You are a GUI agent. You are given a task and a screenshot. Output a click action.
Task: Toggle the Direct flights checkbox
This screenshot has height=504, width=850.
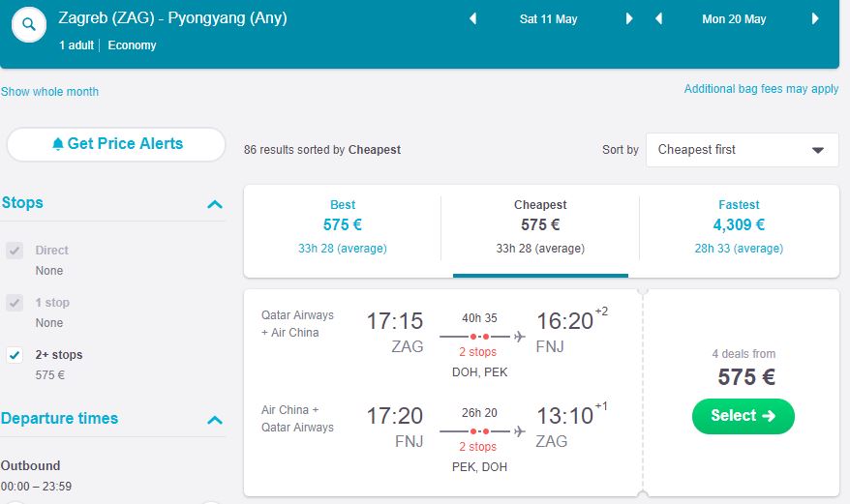click(15, 251)
